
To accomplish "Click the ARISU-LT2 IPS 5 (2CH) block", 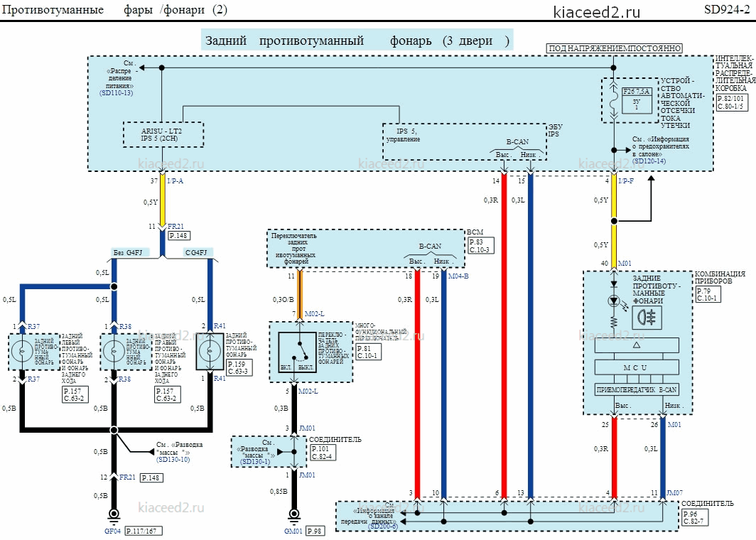I will [x=163, y=134].
